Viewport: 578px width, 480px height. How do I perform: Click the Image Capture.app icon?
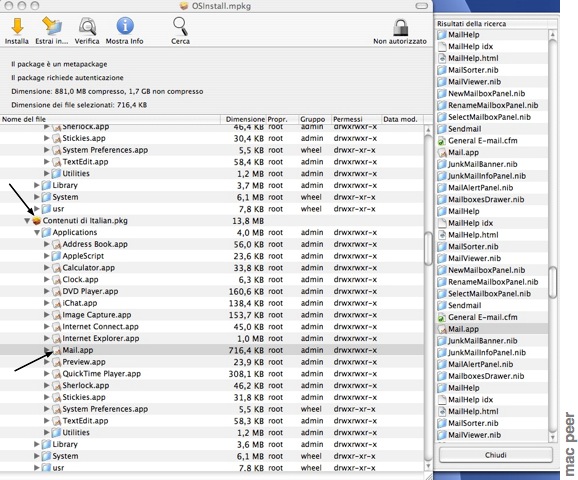tap(56, 315)
